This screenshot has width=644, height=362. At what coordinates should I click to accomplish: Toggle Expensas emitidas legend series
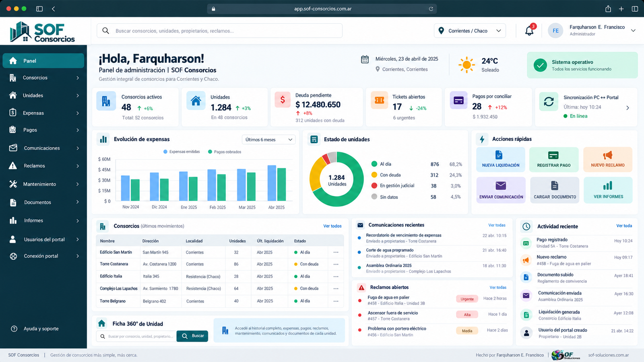click(x=182, y=152)
